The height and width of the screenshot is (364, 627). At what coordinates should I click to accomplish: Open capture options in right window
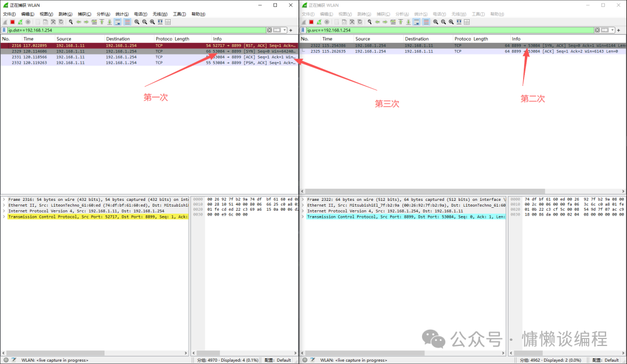coord(327,22)
